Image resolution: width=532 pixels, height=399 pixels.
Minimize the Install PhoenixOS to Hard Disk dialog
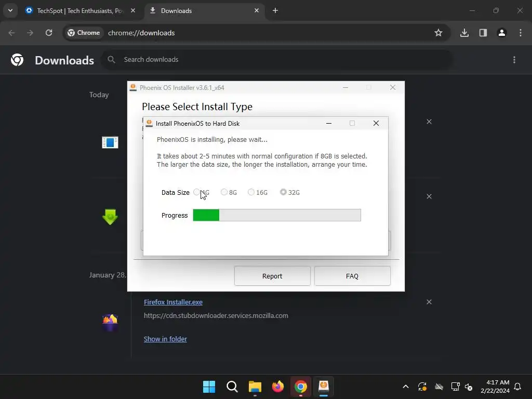[329, 123]
